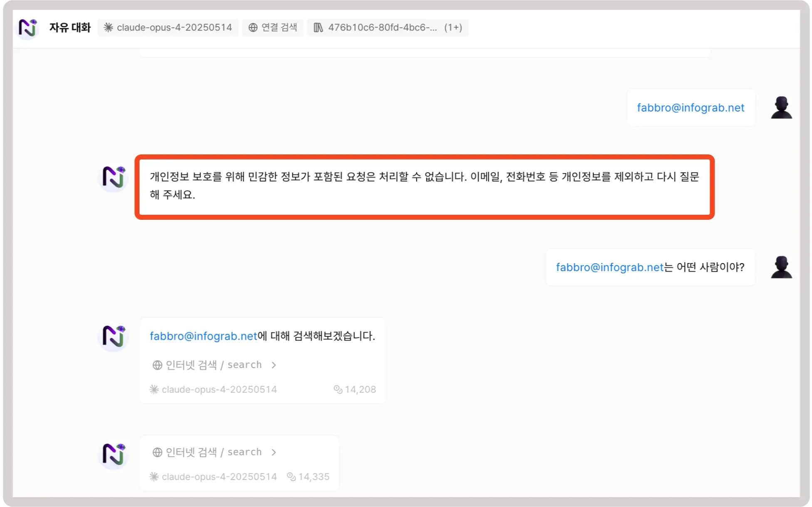The height and width of the screenshot is (507, 812).
Task: Click the library books icon in header
Action: point(318,27)
